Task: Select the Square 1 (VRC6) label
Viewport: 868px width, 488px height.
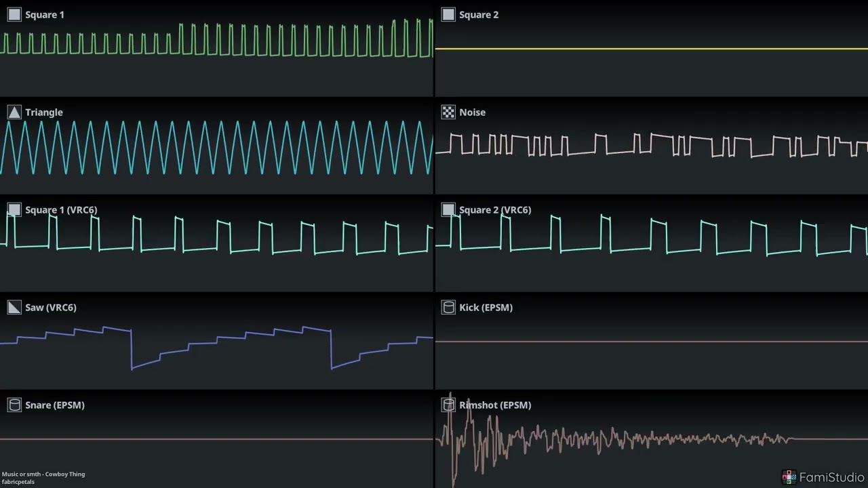Action: (x=61, y=210)
